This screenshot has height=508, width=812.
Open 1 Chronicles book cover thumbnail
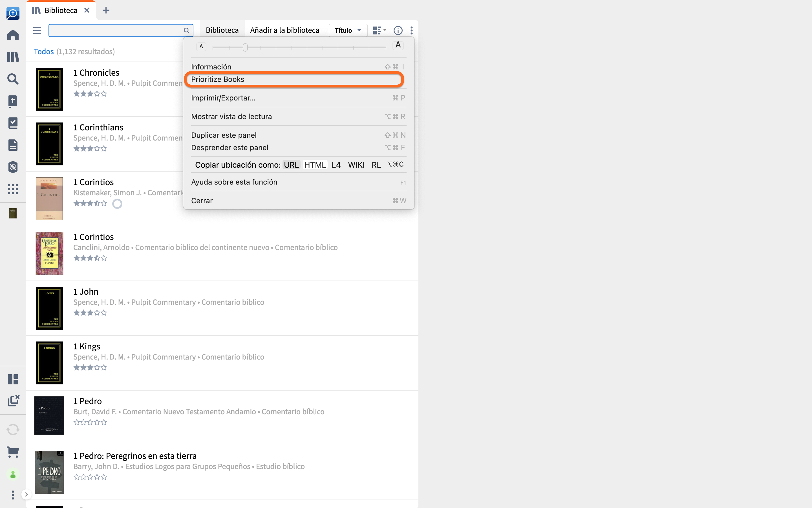pyautogui.click(x=49, y=89)
